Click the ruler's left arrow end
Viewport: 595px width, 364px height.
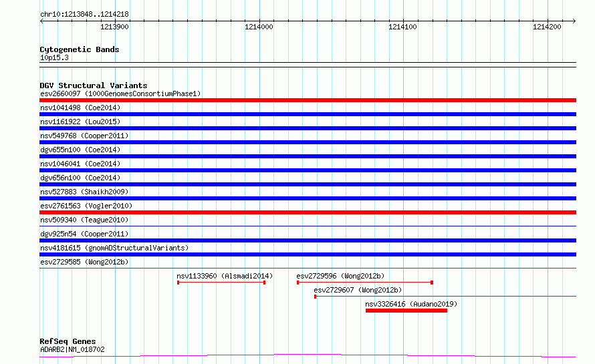(x=41, y=21)
